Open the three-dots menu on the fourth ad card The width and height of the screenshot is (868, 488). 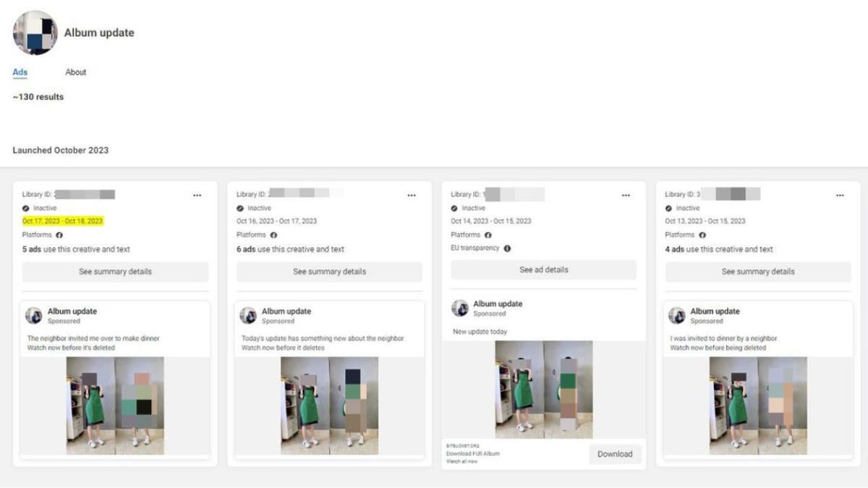click(840, 195)
